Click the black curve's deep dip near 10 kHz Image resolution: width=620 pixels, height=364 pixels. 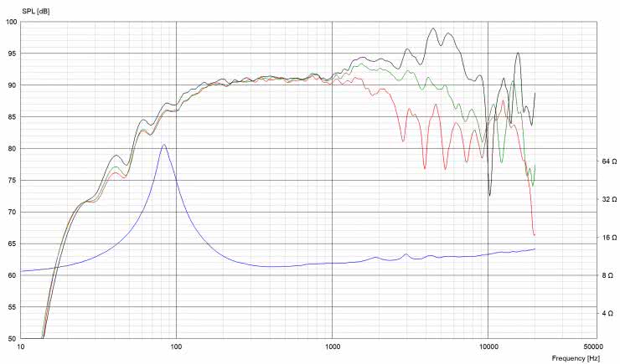(491, 195)
